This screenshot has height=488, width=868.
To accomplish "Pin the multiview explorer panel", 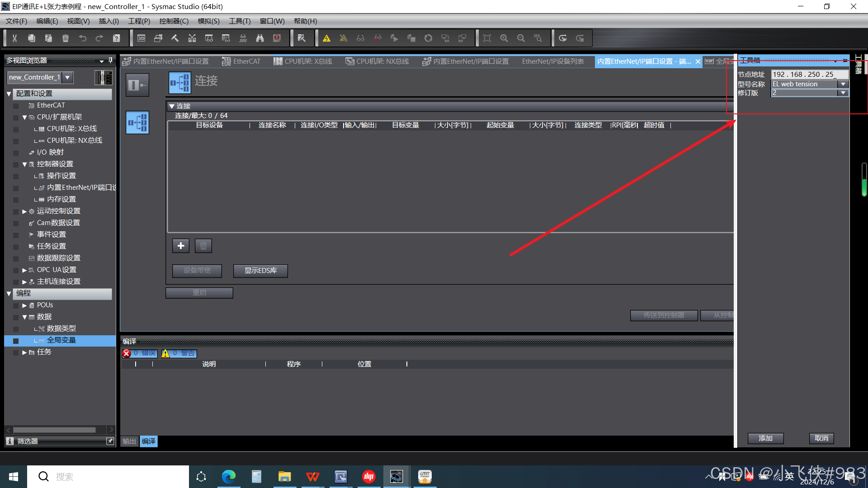I will click(110, 61).
